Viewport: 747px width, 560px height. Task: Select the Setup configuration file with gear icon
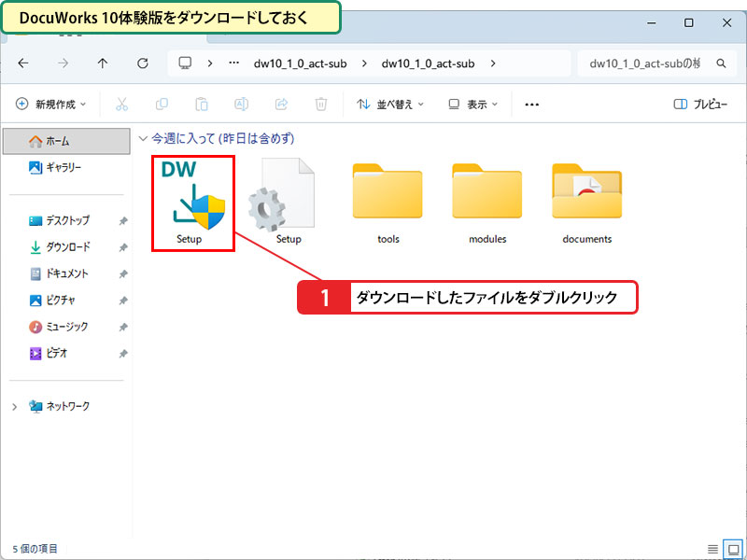(x=283, y=202)
